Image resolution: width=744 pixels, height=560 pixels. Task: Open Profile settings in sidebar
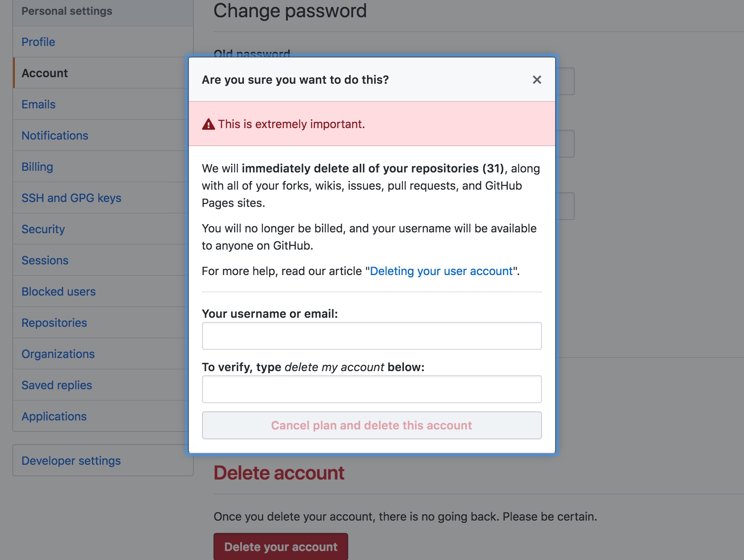coord(38,42)
